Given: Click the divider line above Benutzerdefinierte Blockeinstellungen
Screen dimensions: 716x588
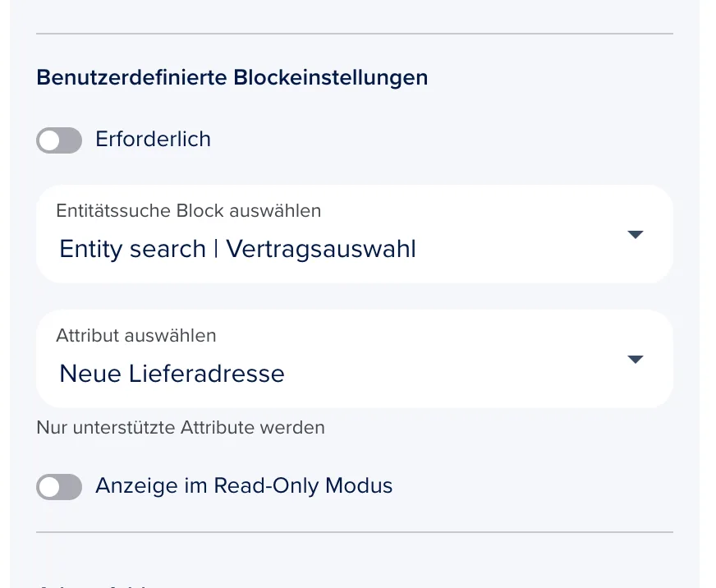Looking at the screenshot, I should [355, 34].
